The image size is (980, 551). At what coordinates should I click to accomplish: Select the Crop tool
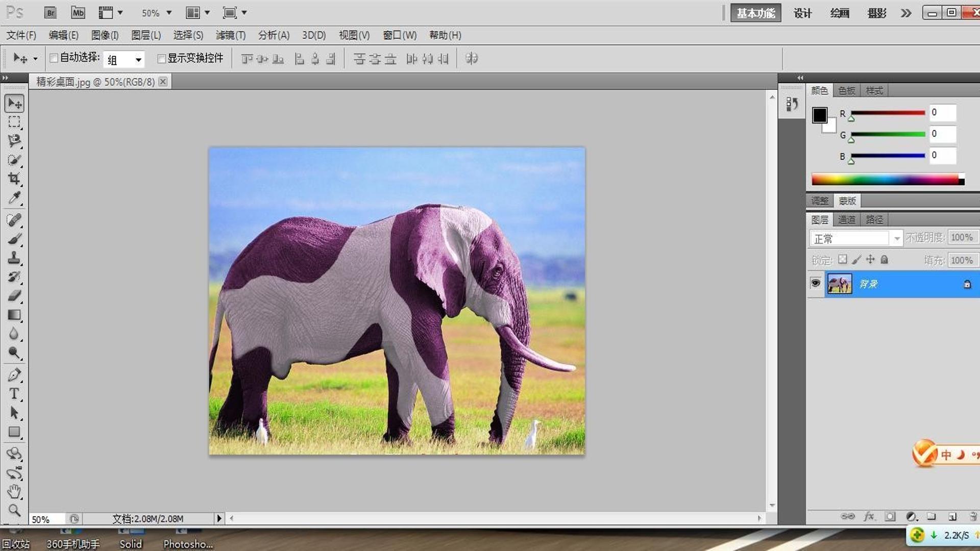(x=14, y=179)
